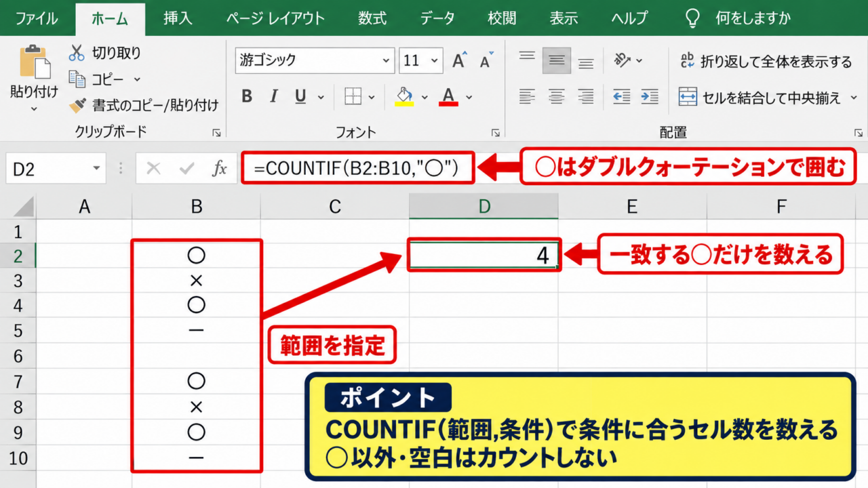Toggle wrap text (折り返して全体を表示する)
868x488 pixels.
point(766,61)
